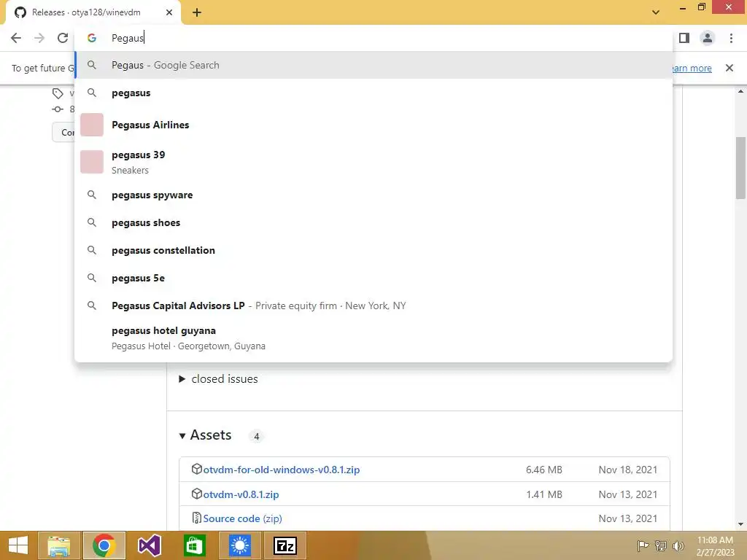The image size is (747, 560).
Task: Select the Releases otya128/winevdm tab
Action: 93,12
